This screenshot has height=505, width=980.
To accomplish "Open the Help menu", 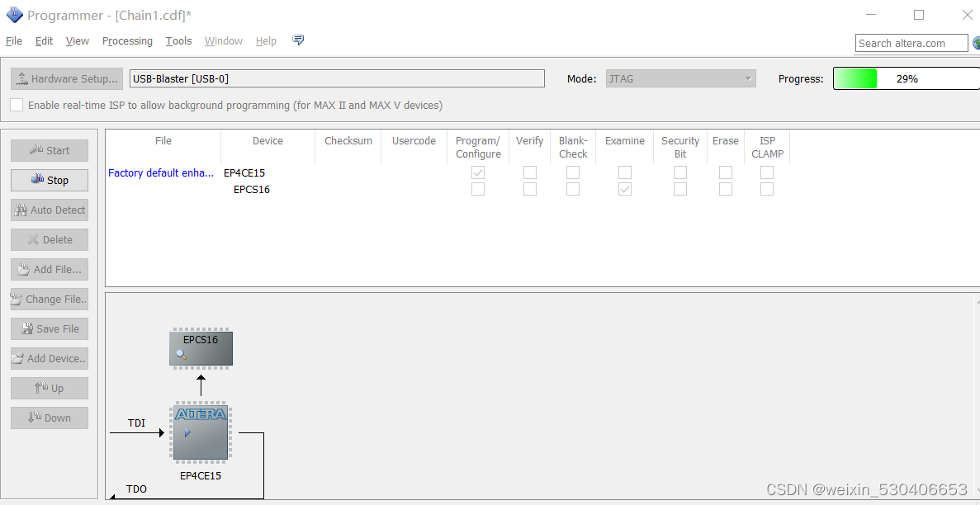I will [x=266, y=40].
